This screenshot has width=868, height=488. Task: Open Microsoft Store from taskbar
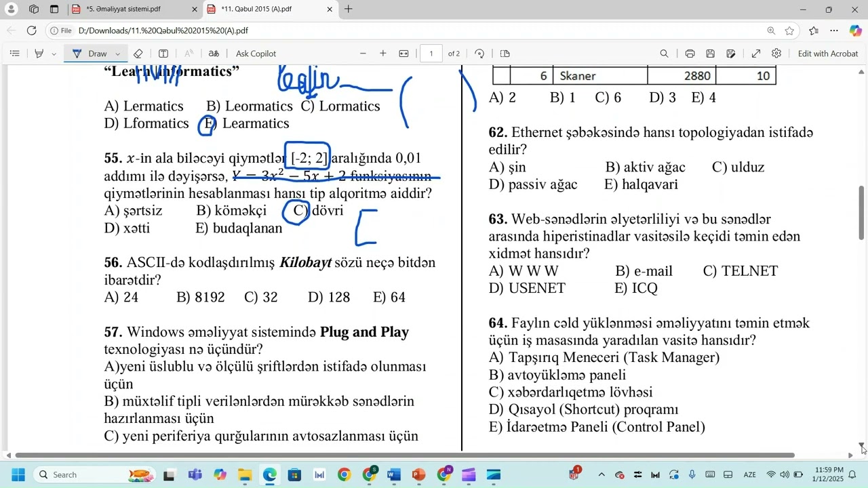pyautogui.click(x=294, y=474)
